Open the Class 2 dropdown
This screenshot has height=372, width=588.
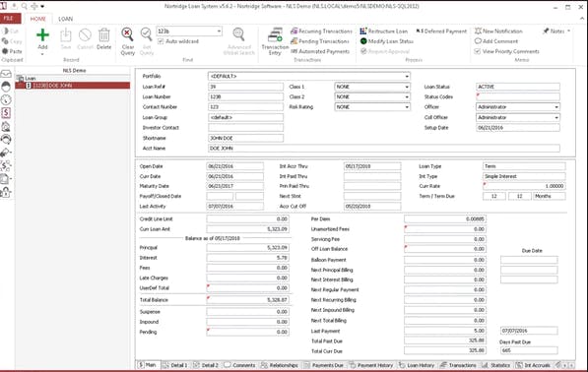[407, 96]
